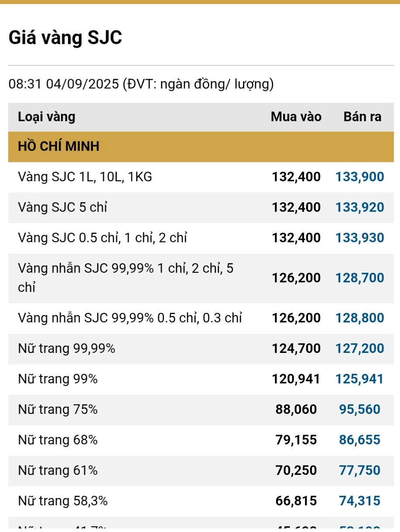Click the 70,250 buying price
This screenshot has width=400, height=532.
click(x=296, y=471)
